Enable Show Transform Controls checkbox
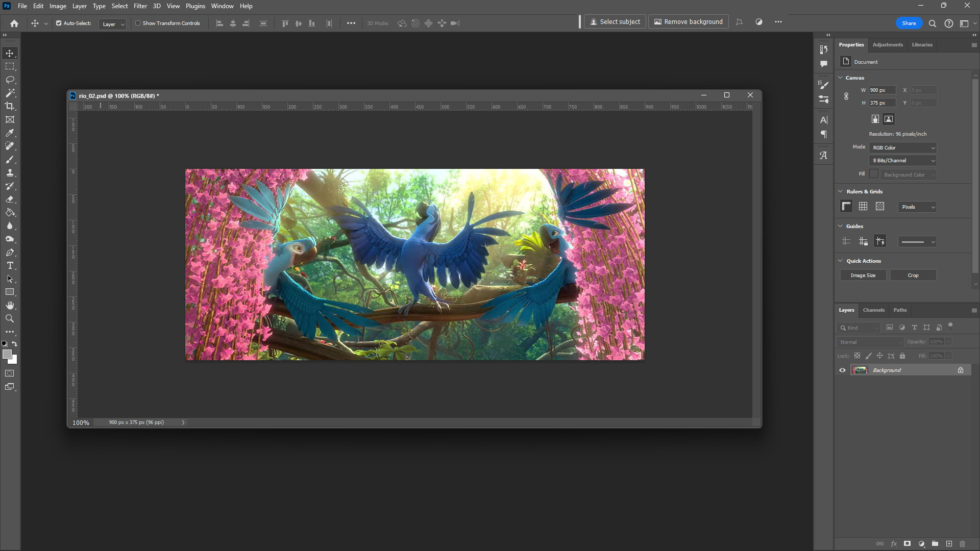Screen dimensions: 980x551 [138, 23]
